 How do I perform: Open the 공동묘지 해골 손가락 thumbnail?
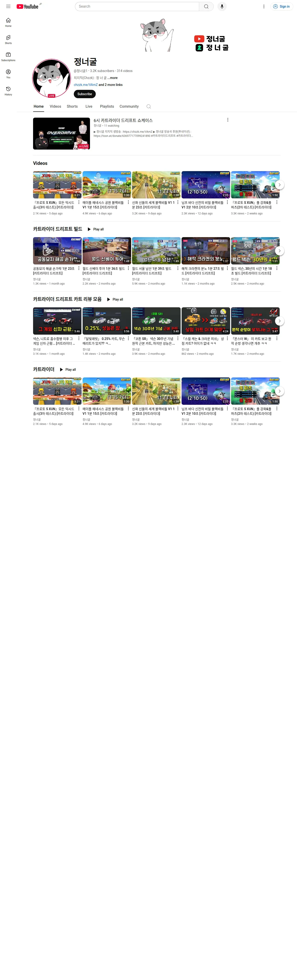[57, 251]
